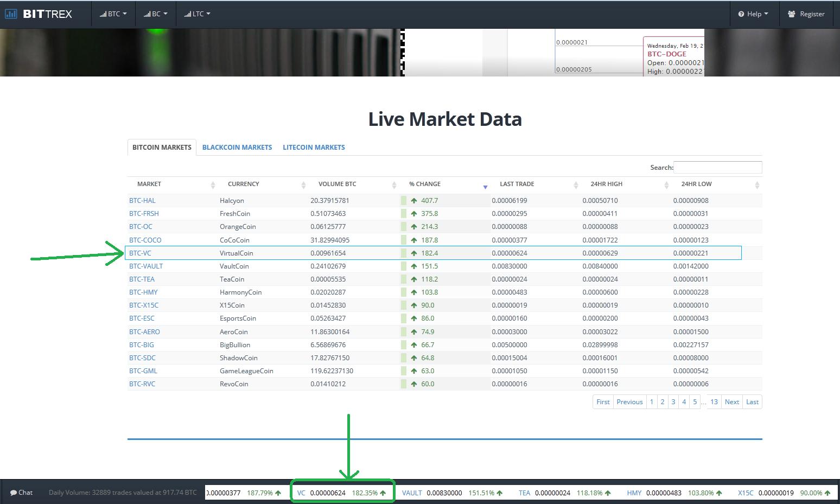Click ticker up arrow after 151.51%
This screenshot has height=504, width=840.
click(x=500, y=493)
